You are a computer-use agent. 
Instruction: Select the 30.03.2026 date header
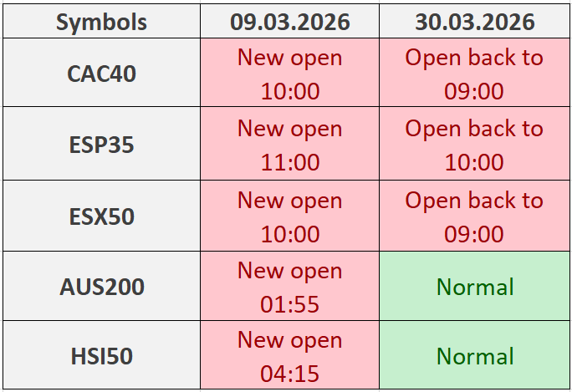coord(474,22)
